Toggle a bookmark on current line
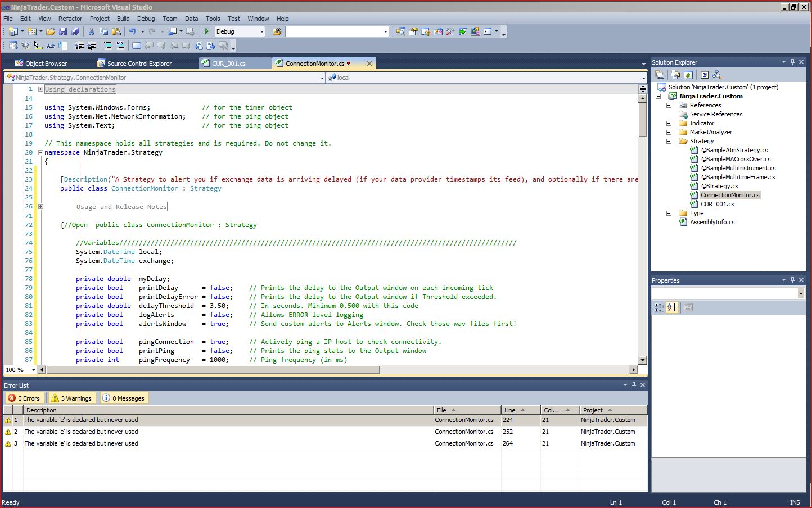This screenshot has width=812, height=508. coord(137,46)
